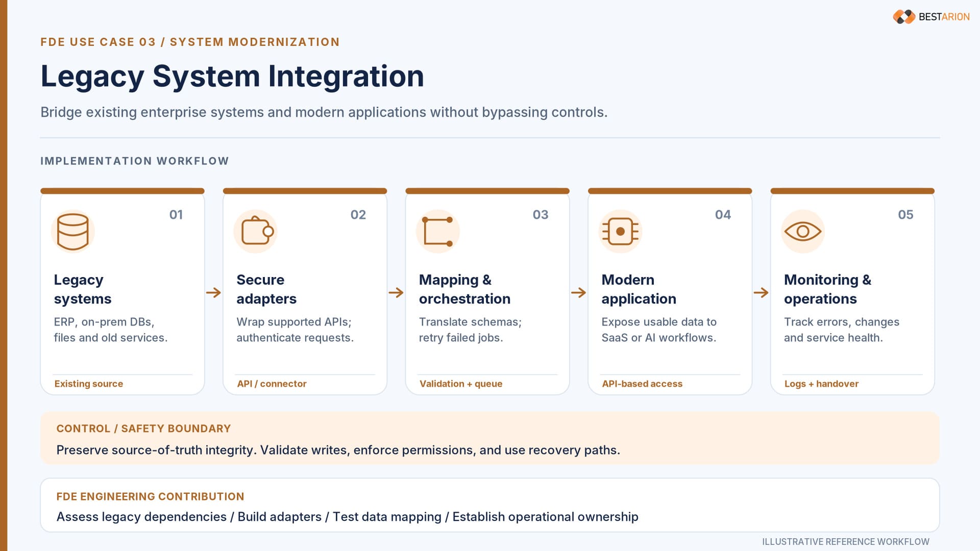Click the chip icon on Modern application card
The image size is (980, 551).
[x=620, y=232]
